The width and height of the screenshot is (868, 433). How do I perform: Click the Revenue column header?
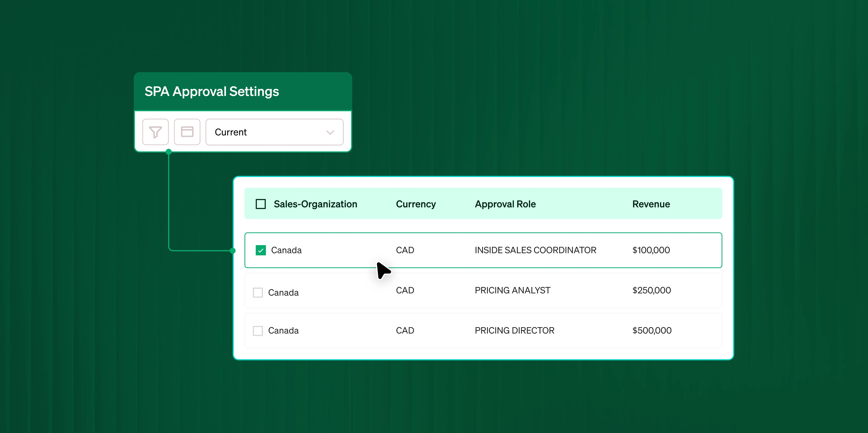click(x=651, y=204)
